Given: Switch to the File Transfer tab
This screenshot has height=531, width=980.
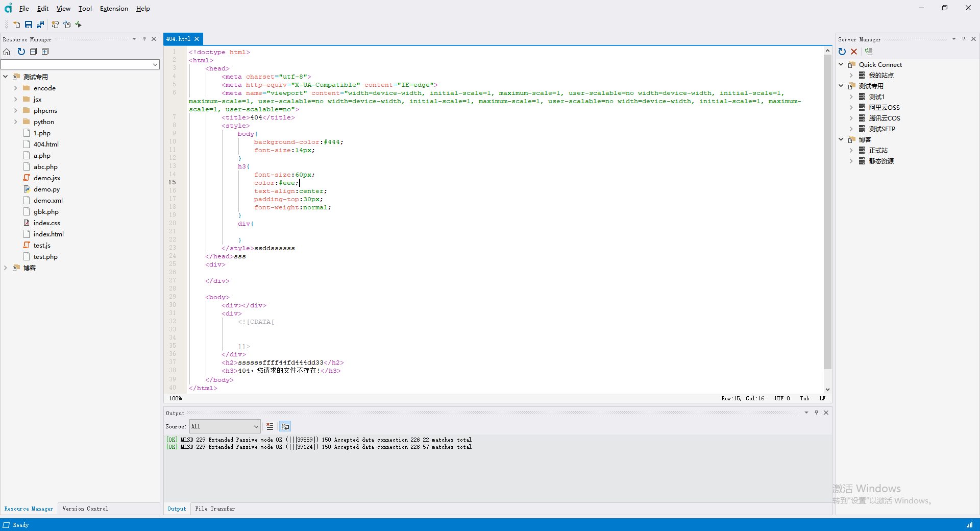Looking at the screenshot, I should [x=215, y=509].
